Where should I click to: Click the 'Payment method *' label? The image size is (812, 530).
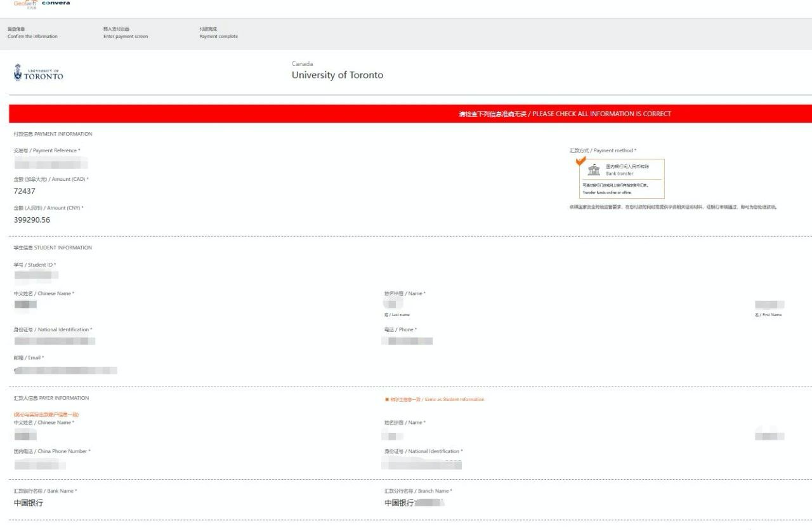pos(603,150)
